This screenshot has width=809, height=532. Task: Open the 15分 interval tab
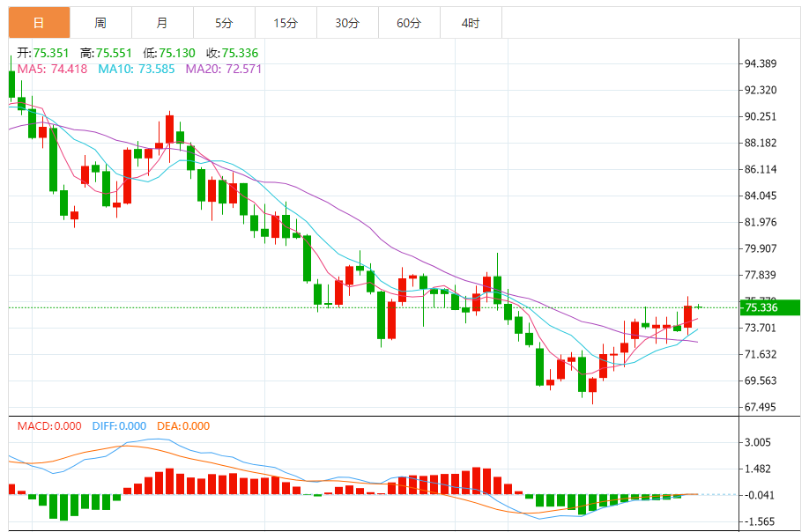(286, 23)
